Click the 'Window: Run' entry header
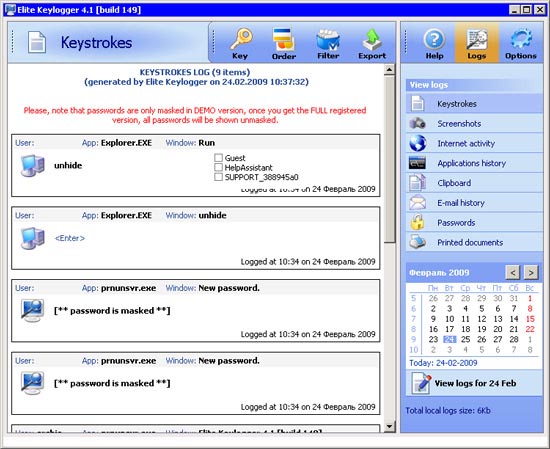550x449 pixels. (x=190, y=143)
